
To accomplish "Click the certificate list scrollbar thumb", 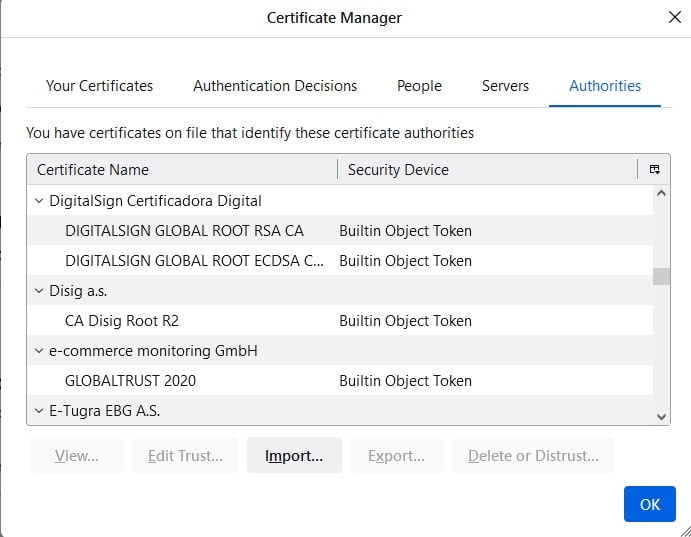I will tap(661, 277).
